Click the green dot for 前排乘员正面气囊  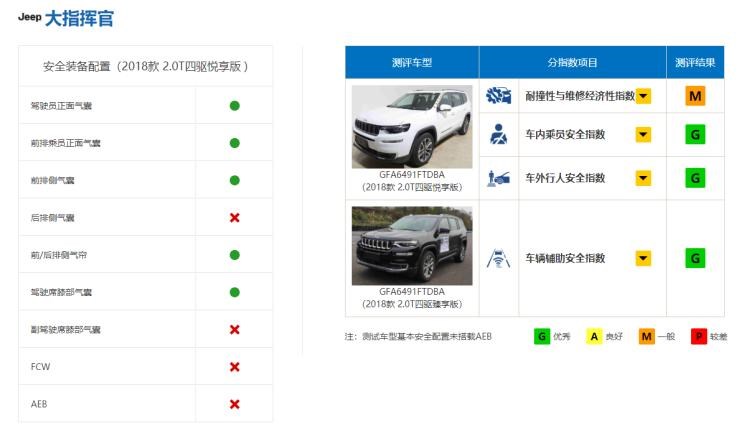point(234,143)
